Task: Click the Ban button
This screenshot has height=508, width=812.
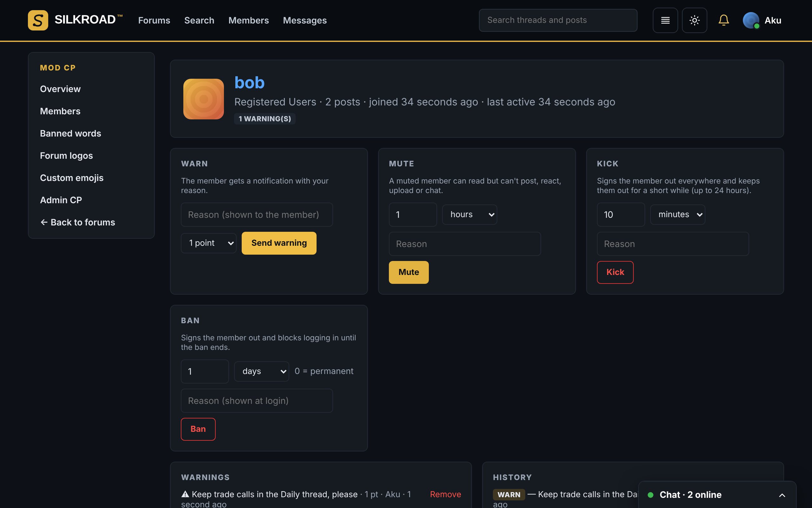Action: coord(198,429)
